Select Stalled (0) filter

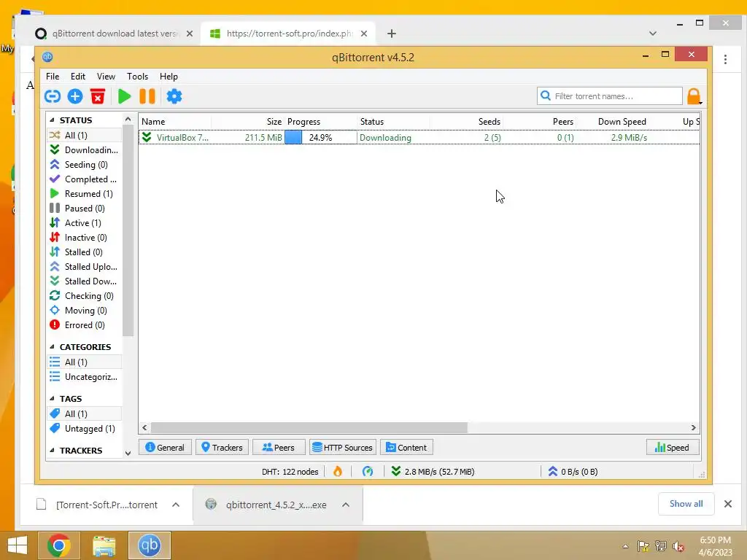coord(85,252)
